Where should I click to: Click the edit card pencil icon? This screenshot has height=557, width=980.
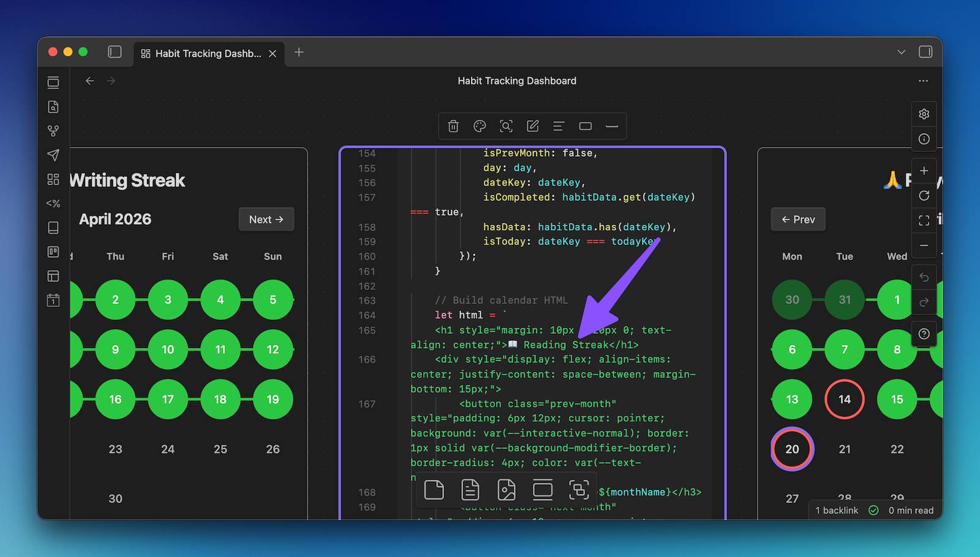tap(532, 126)
